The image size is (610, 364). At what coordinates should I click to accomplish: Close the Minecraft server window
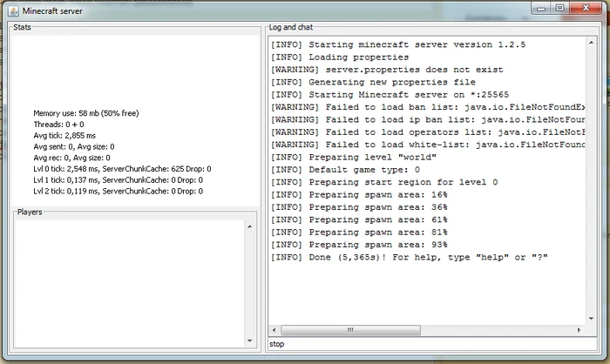(x=586, y=8)
